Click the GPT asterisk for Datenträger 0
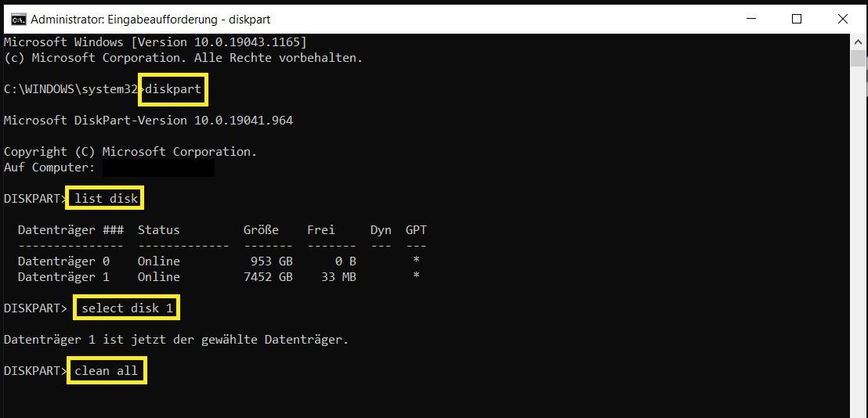 [416, 260]
